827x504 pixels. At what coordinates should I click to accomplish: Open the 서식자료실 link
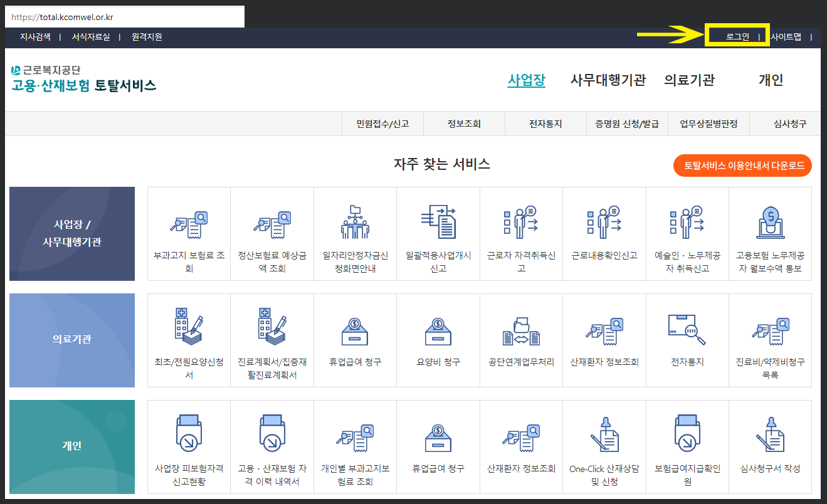click(x=91, y=37)
